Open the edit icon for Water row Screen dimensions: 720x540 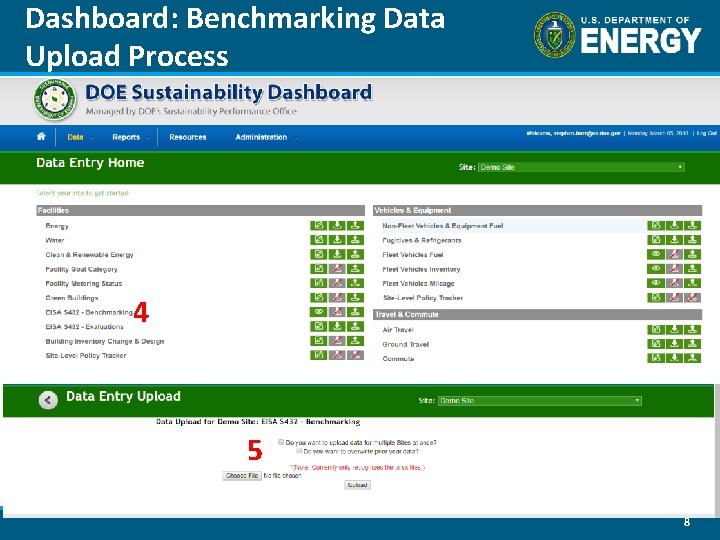pos(319,240)
